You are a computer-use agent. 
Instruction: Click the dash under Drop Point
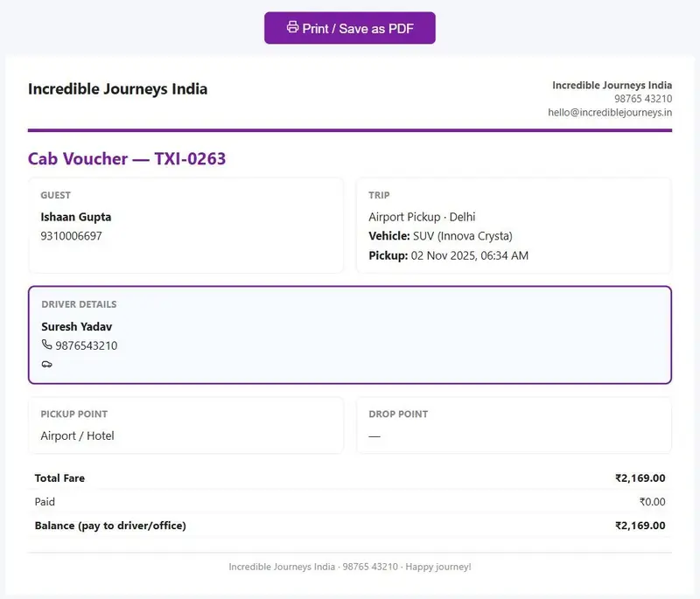click(x=374, y=436)
